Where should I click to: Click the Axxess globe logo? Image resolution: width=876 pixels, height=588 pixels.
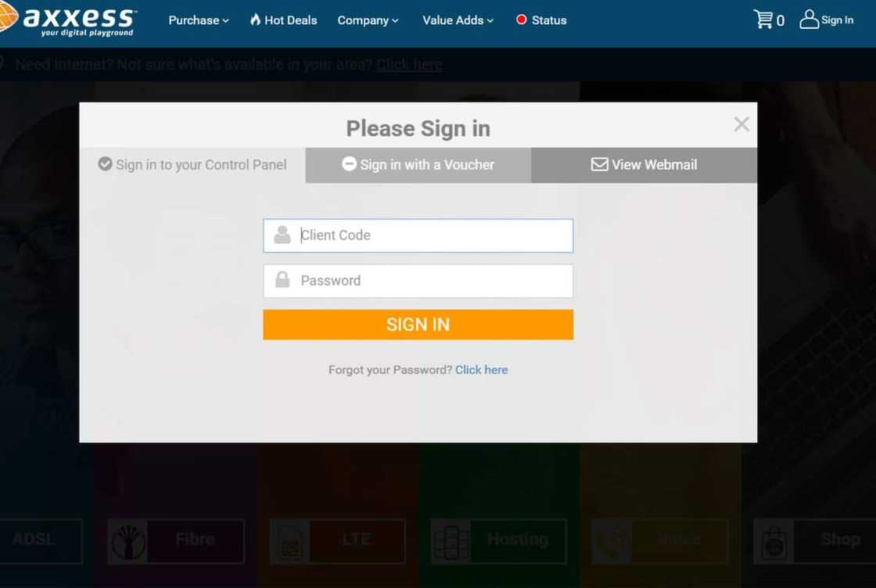pos(8,16)
